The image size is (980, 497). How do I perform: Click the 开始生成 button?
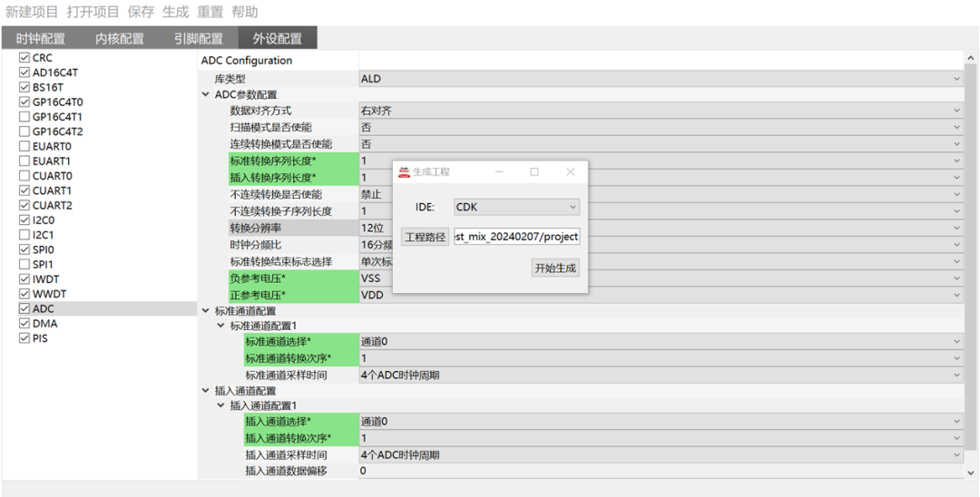pyautogui.click(x=555, y=268)
